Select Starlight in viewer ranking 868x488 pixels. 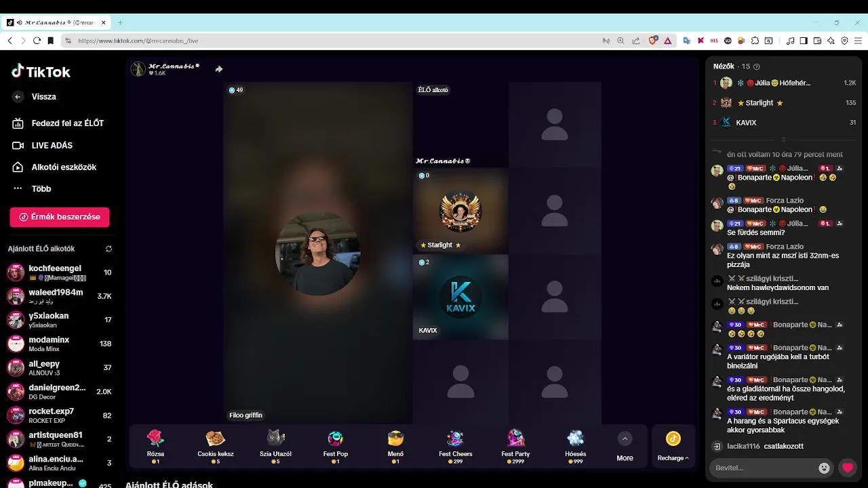(x=785, y=103)
